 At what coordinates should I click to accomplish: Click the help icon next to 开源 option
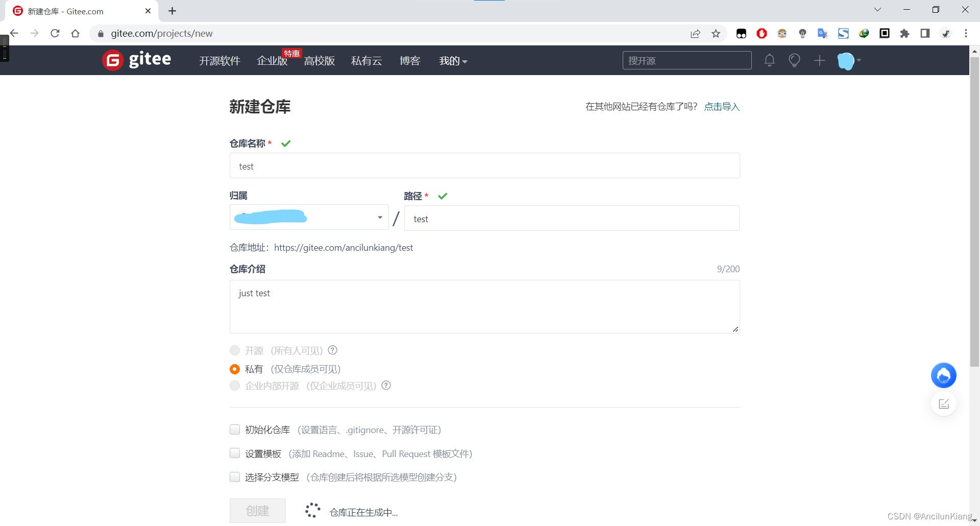tap(332, 350)
